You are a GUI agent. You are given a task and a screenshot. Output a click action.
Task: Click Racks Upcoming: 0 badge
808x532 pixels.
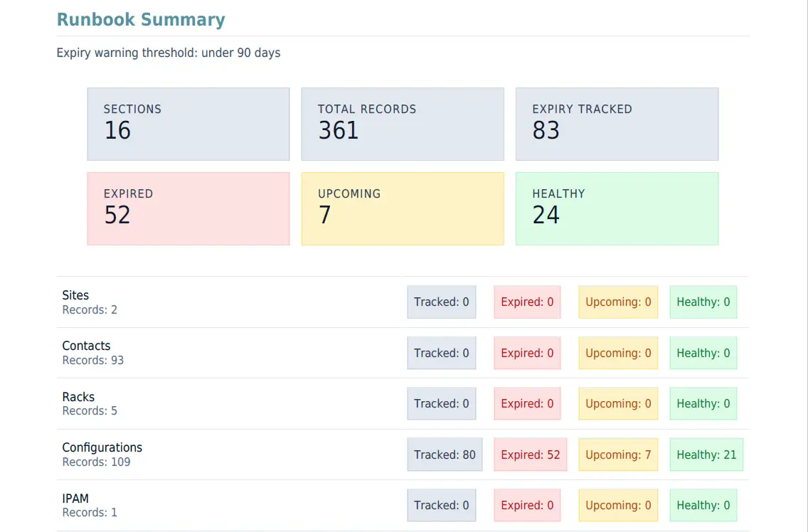pos(618,403)
